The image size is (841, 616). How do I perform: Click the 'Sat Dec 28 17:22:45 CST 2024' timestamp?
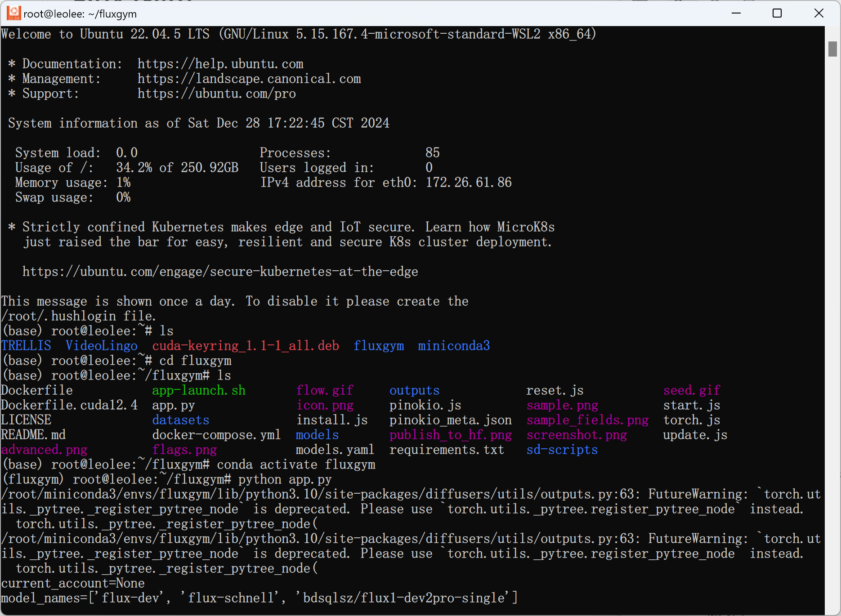289,123
